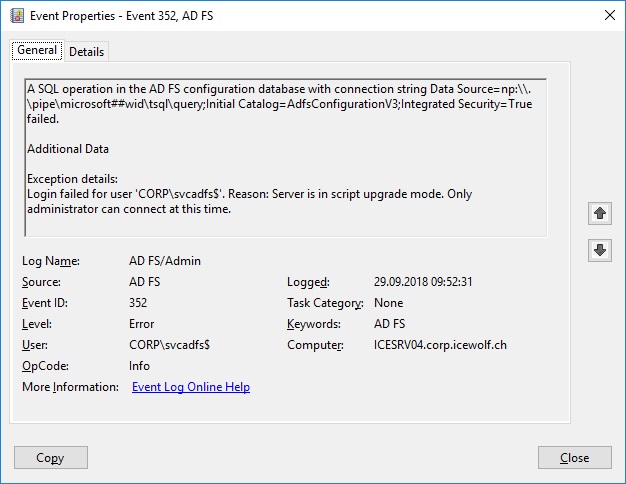The height and width of the screenshot is (484, 626).
Task: Close the Event Properties window with X
Action: 610,15
